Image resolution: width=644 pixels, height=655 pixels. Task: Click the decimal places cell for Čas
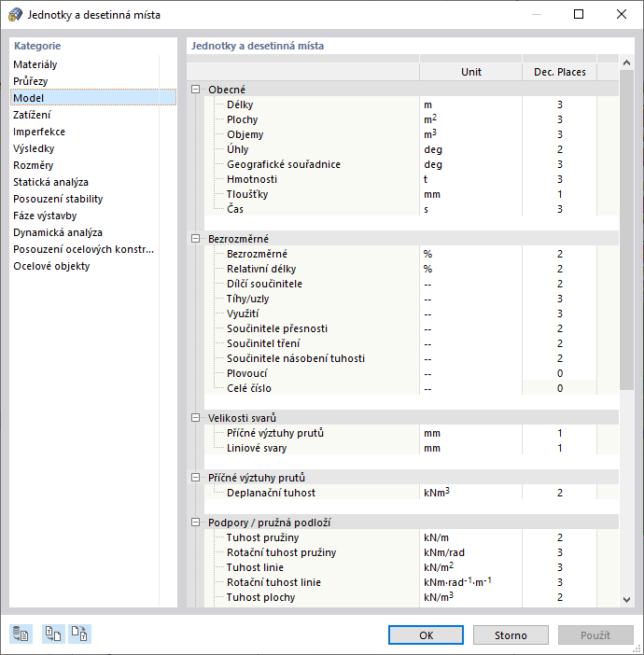pos(560,209)
